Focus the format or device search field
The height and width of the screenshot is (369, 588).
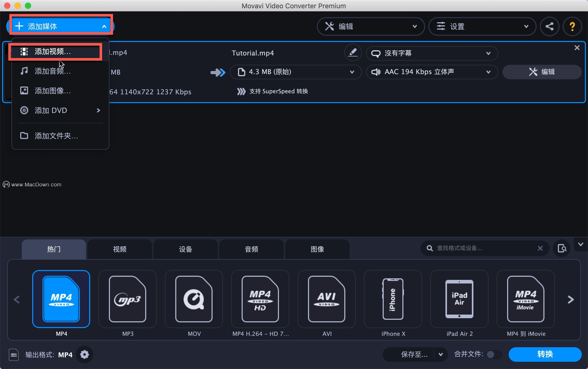point(484,248)
